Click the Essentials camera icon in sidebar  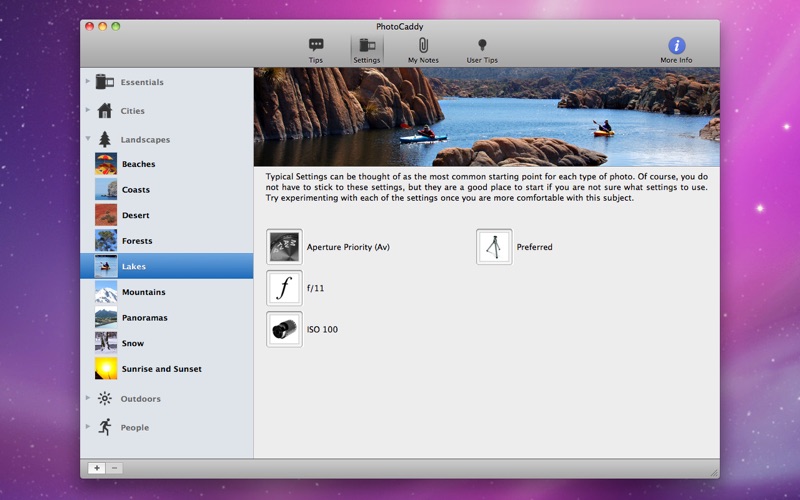pos(105,82)
